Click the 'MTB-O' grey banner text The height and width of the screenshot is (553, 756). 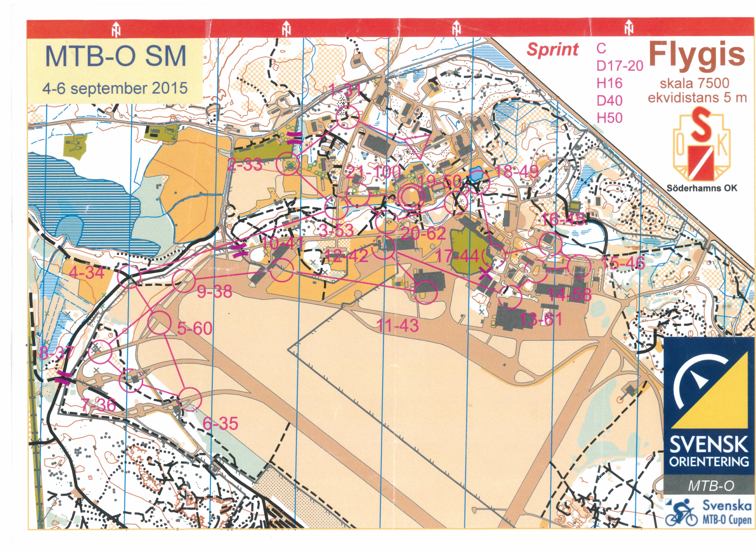[711, 486]
